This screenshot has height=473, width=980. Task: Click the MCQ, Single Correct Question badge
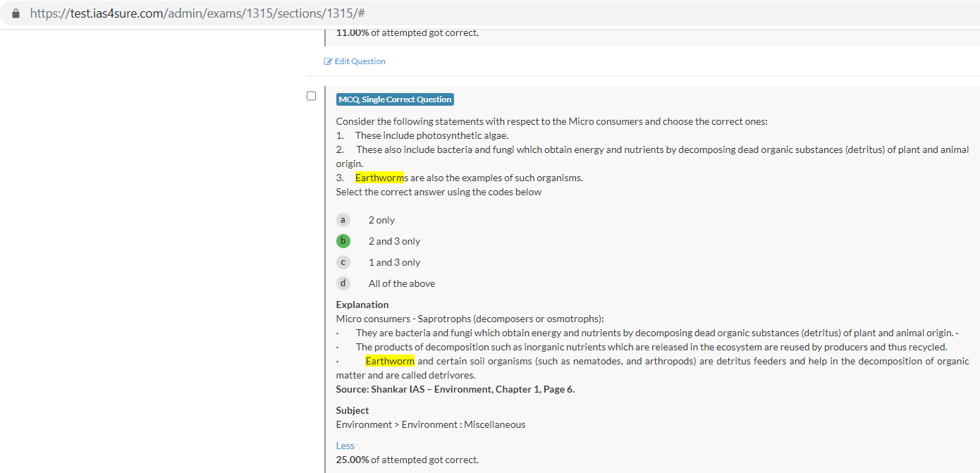[395, 99]
